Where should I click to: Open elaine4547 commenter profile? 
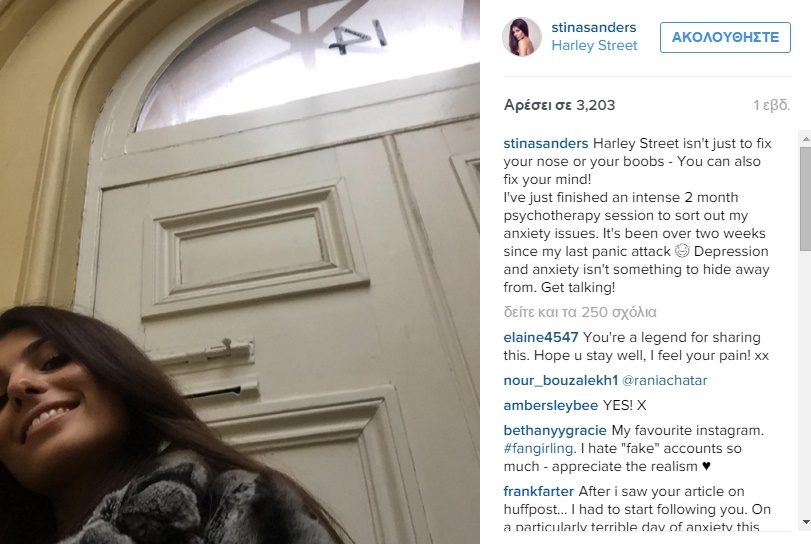540,337
